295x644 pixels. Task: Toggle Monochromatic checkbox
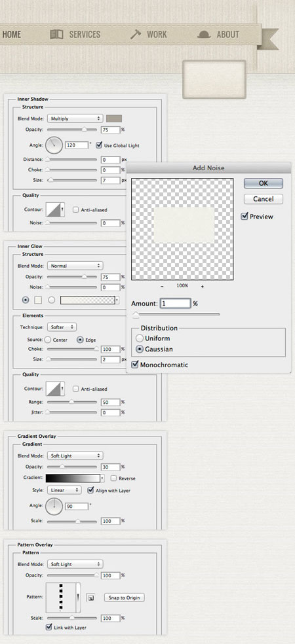(134, 365)
